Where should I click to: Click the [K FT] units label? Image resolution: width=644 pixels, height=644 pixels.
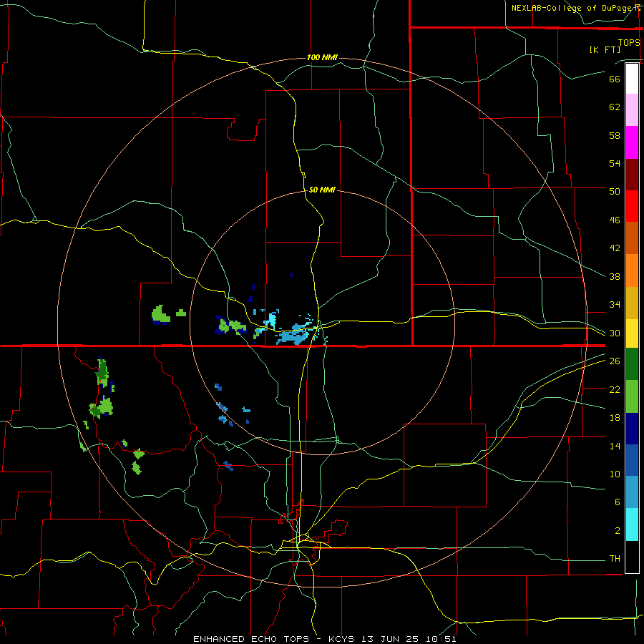(x=605, y=49)
